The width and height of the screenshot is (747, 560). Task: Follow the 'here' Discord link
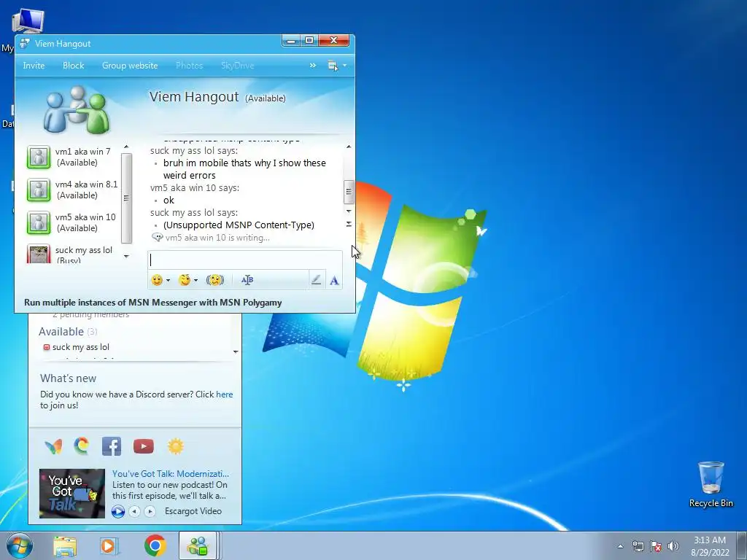225,394
